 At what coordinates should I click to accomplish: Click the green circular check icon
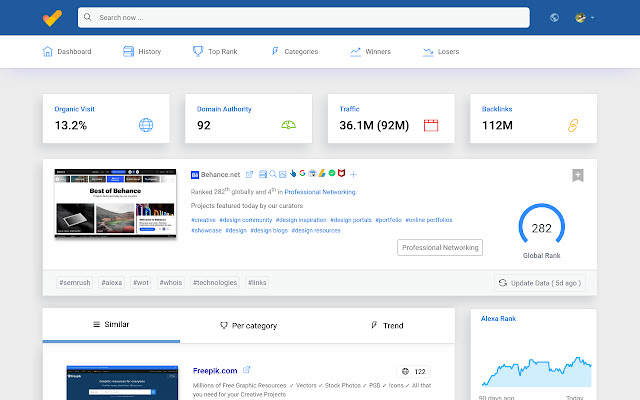[332, 173]
